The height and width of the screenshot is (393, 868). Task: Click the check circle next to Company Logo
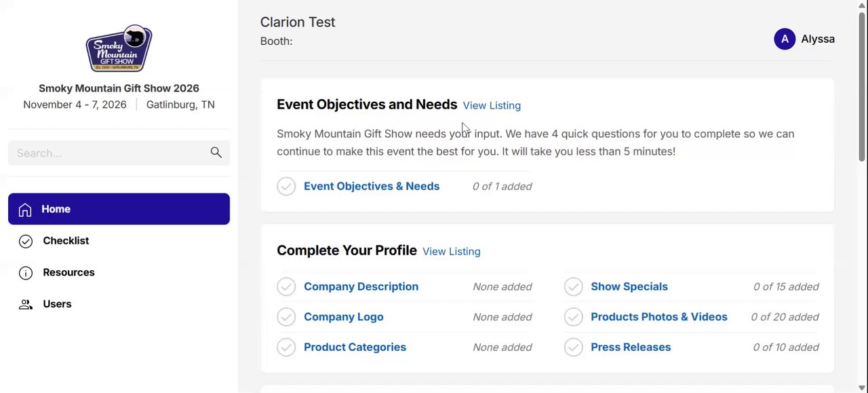pyautogui.click(x=286, y=317)
